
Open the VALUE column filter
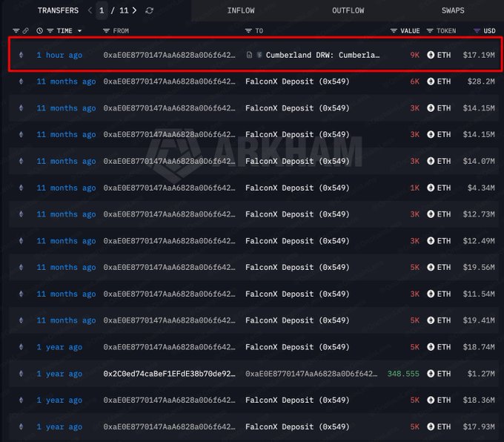394,31
